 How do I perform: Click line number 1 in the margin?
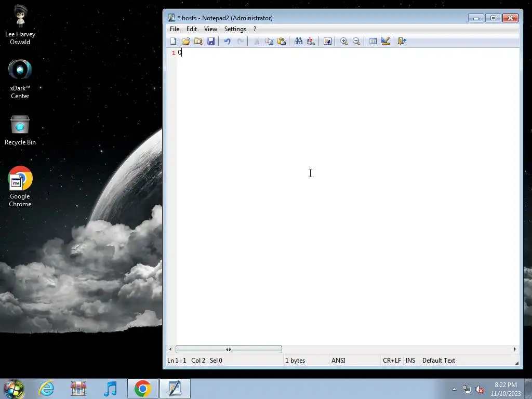(x=174, y=52)
